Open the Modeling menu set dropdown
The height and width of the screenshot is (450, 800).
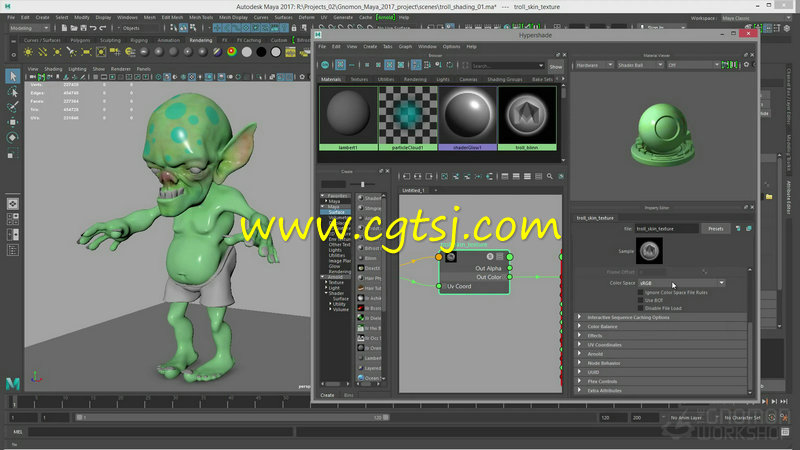[x=29, y=28]
